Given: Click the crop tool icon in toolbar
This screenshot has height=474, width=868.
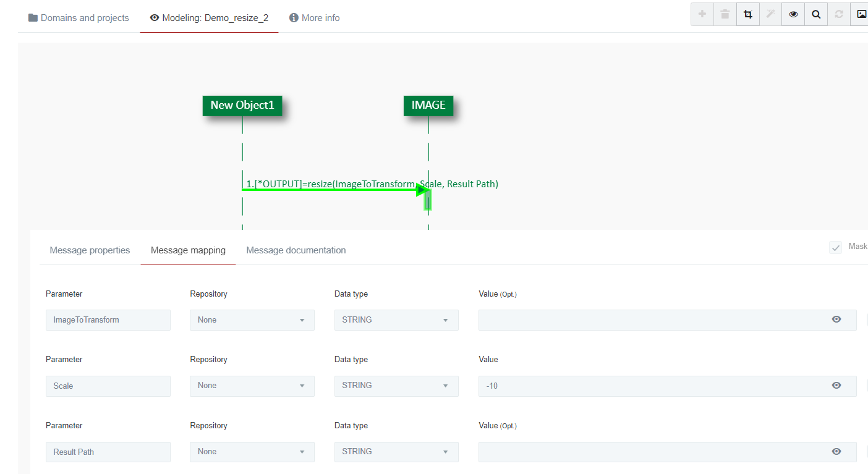Looking at the screenshot, I should [748, 14].
